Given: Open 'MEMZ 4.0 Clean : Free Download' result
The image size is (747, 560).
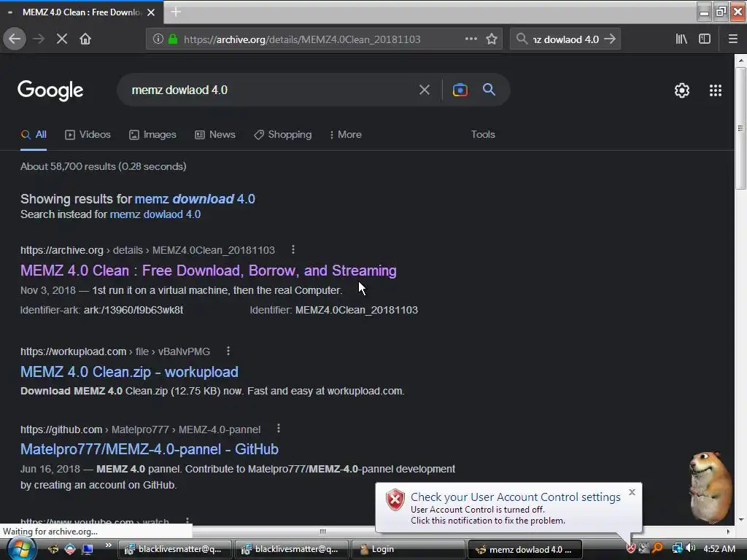Looking at the screenshot, I should click(208, 271).
